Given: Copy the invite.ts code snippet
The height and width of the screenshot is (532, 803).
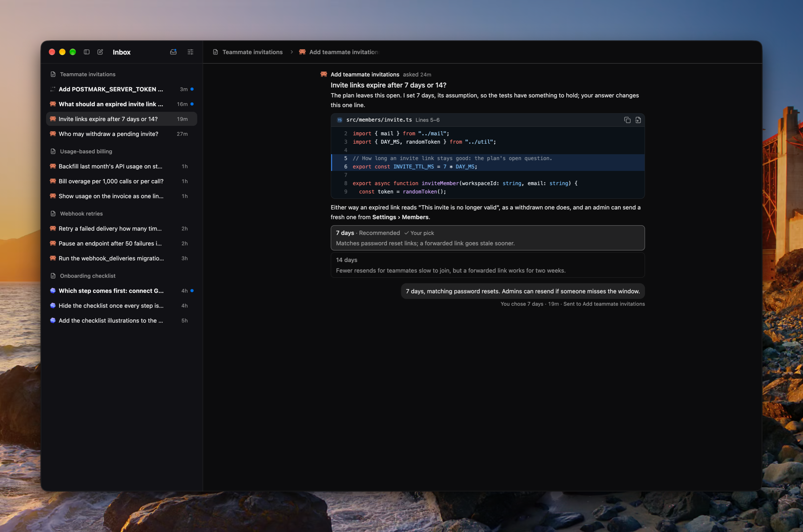Looking at the screenshot, I should 627,120.
